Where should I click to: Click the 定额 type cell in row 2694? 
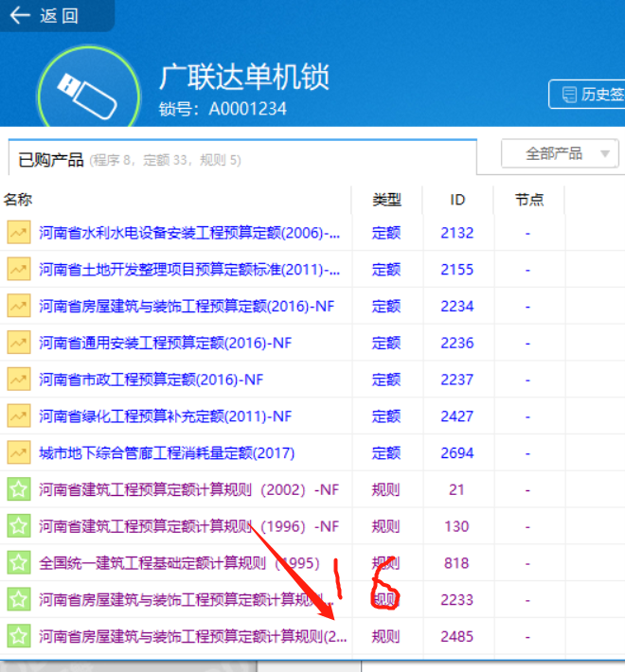(x=386, y=453)
